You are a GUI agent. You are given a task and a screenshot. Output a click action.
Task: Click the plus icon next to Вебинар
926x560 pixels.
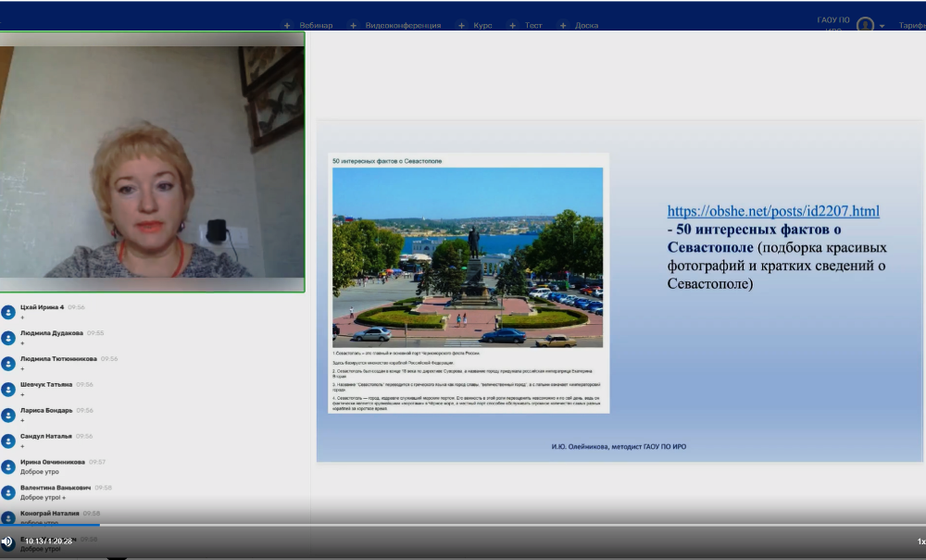tap(287, 25)
